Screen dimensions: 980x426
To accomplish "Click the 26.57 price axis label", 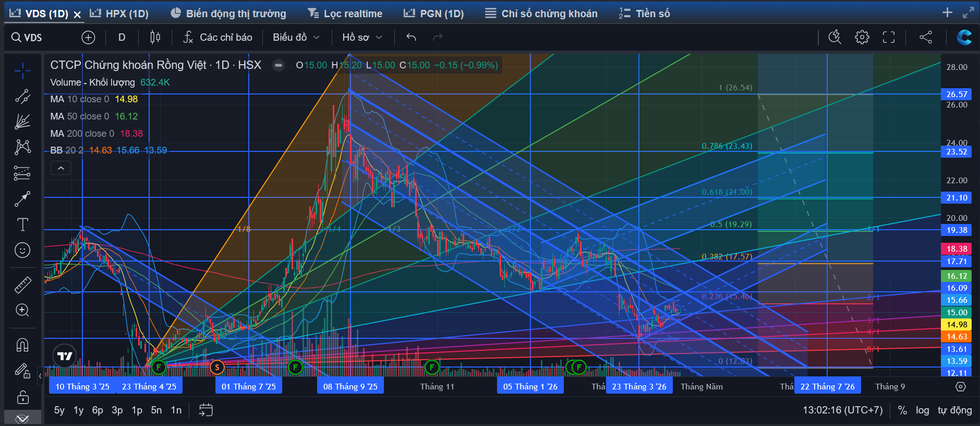I will click(x=957, y=94).
